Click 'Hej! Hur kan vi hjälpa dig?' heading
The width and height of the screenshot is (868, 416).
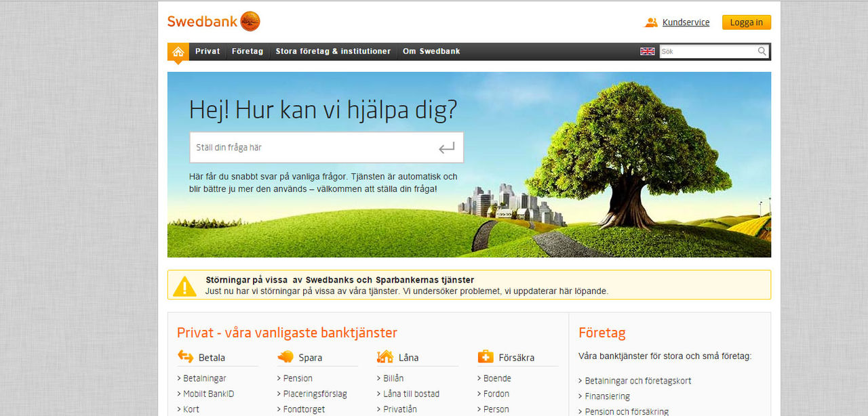323,109
